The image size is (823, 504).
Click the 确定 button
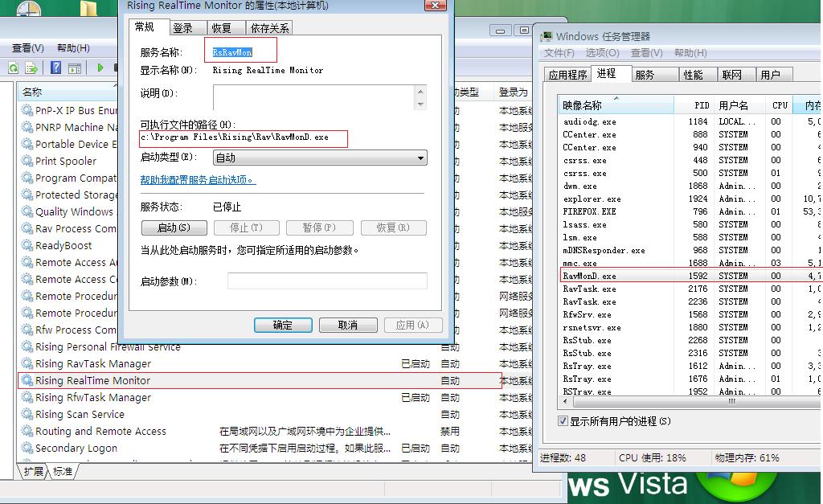[x=283, y=325]
